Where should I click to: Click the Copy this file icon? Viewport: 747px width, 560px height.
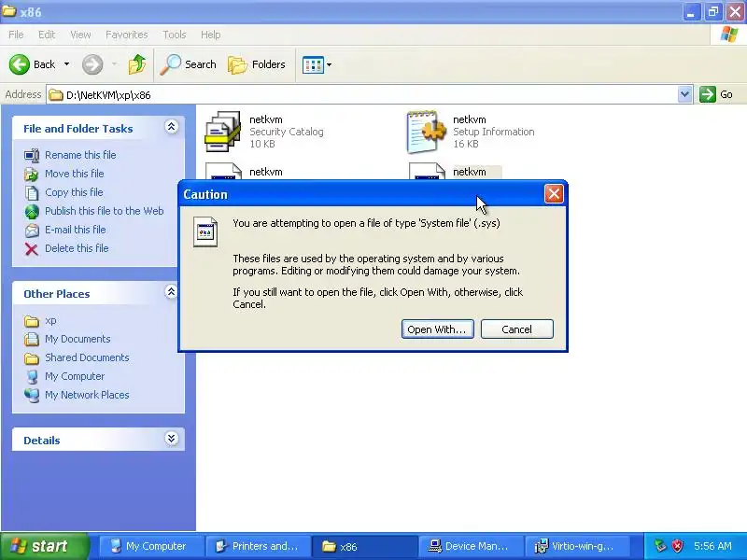click(32, 192)
